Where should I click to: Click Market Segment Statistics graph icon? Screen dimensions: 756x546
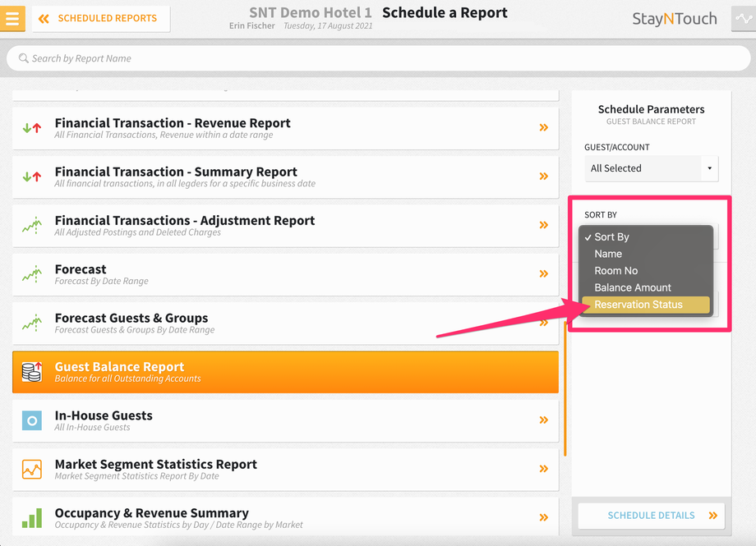pyautogui.click(x=32, y=469)
